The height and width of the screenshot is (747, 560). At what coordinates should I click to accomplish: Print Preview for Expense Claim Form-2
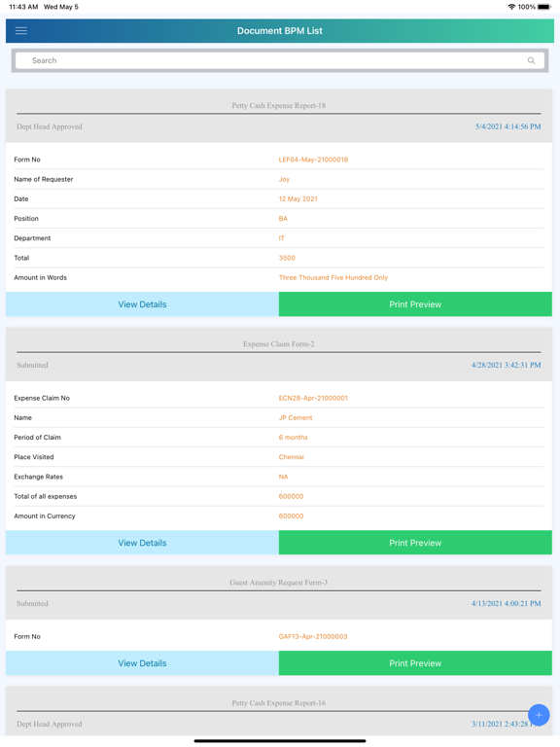click(415, 543)
